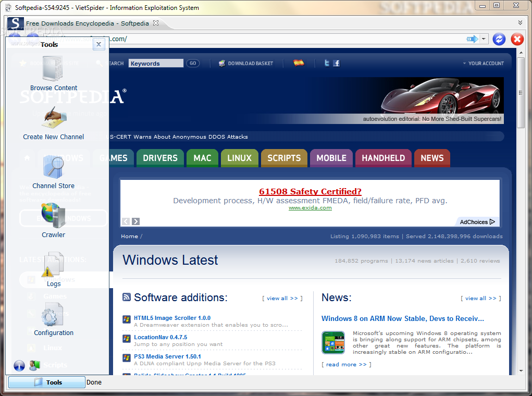Select Free Downloads Encyclopedia tab
The image size is (532, 396).
tap(87, 23)
